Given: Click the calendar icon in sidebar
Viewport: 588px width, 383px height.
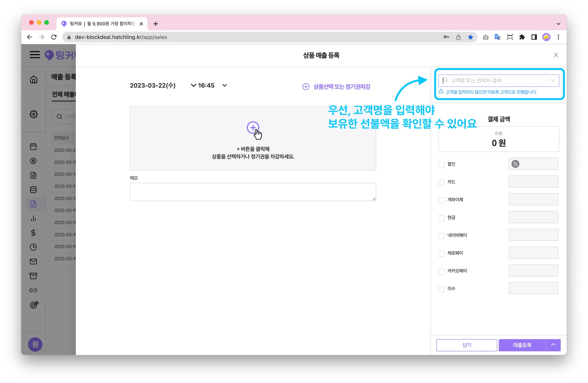Looking at the screenshot, I should click(33, 147).
